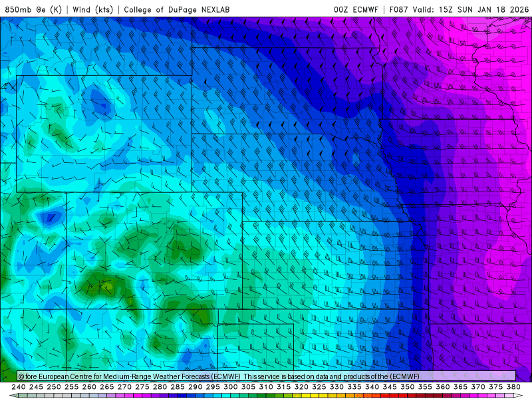Click the 295 value on the legend scale
The width and height of the screenshot is (532, 399).
click(x=213, y=387)
